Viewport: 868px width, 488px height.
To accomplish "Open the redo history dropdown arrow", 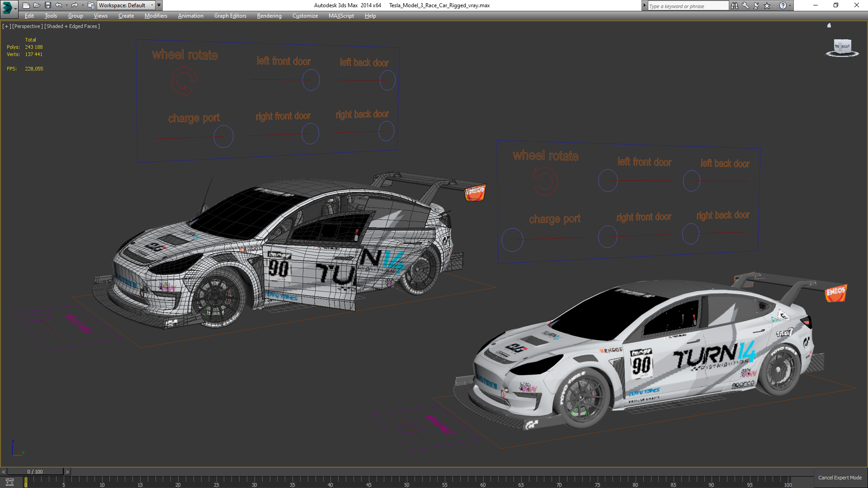I will point(82,5).
